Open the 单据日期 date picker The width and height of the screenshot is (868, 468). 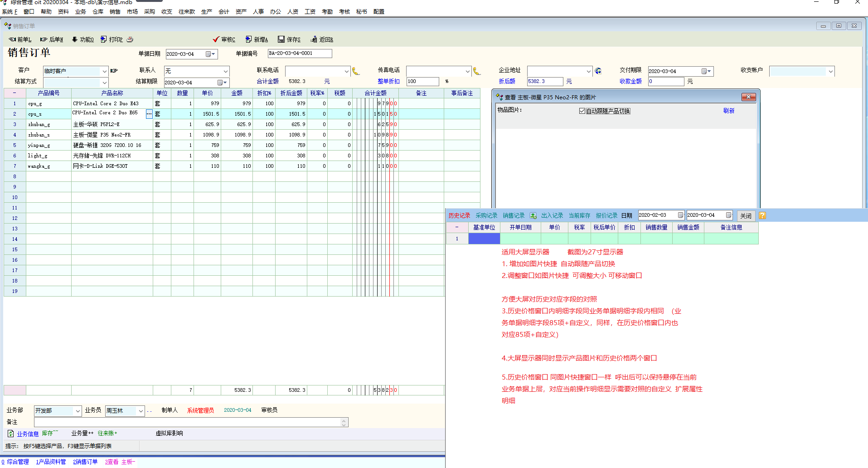[x=210, y=54]
